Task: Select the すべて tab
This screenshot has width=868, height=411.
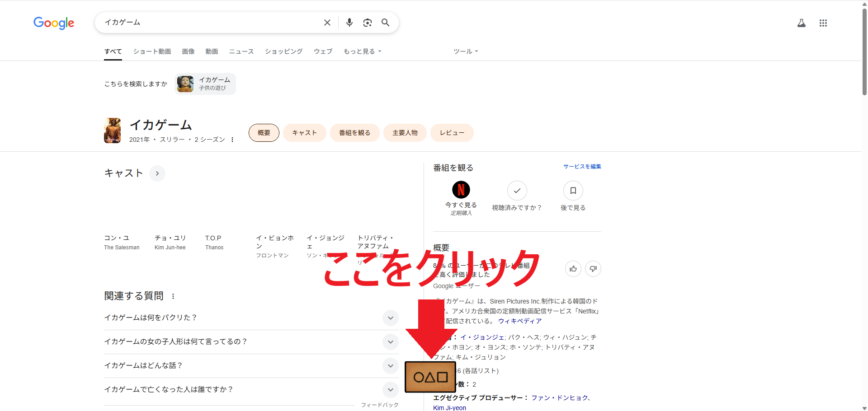Action: (x=113, y=51)
